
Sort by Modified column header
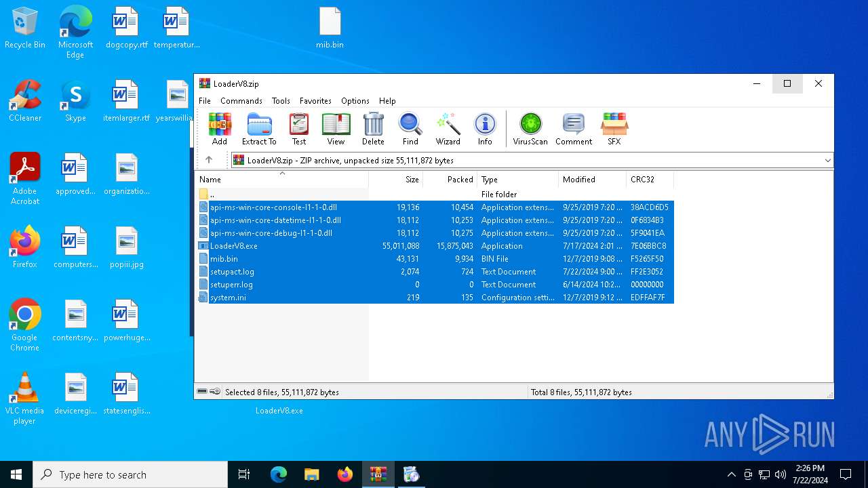(x=593, y=180)
